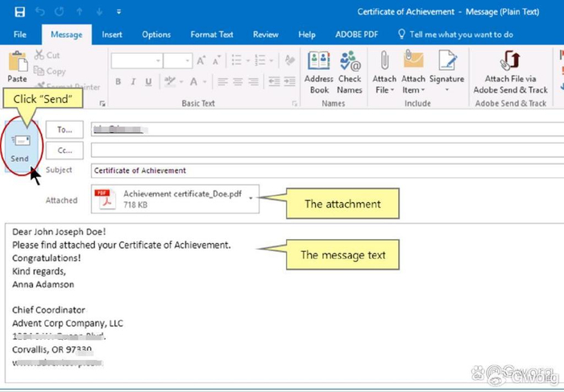Click the Tell me what you want to do box
Screen dimensions: 564x392
click(x=461, y=35)
